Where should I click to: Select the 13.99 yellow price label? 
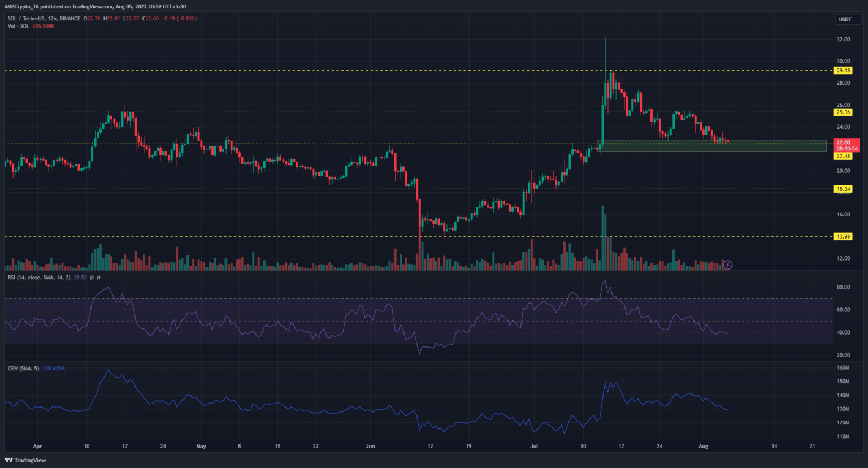click(x=843, y=236)
